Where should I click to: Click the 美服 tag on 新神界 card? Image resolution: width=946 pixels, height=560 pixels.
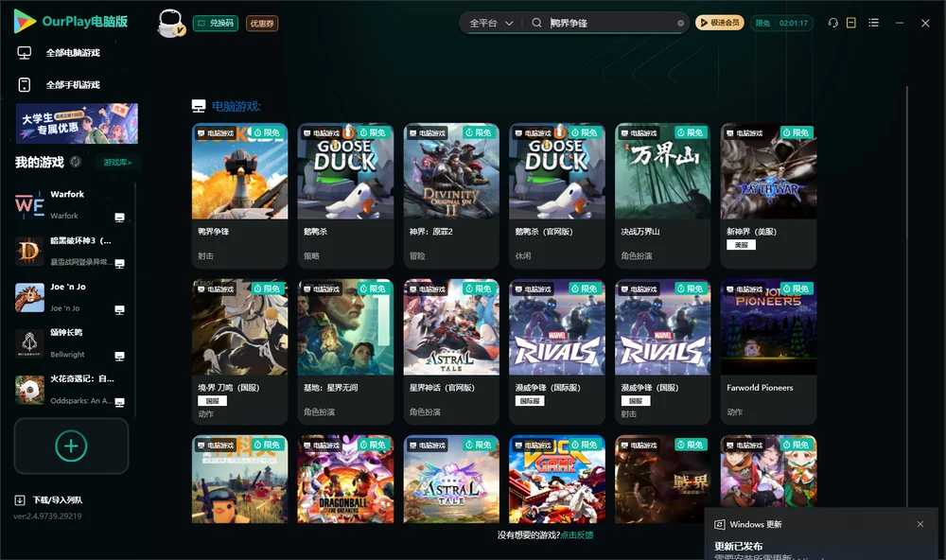pyautogui.click(x=741, y=245)
